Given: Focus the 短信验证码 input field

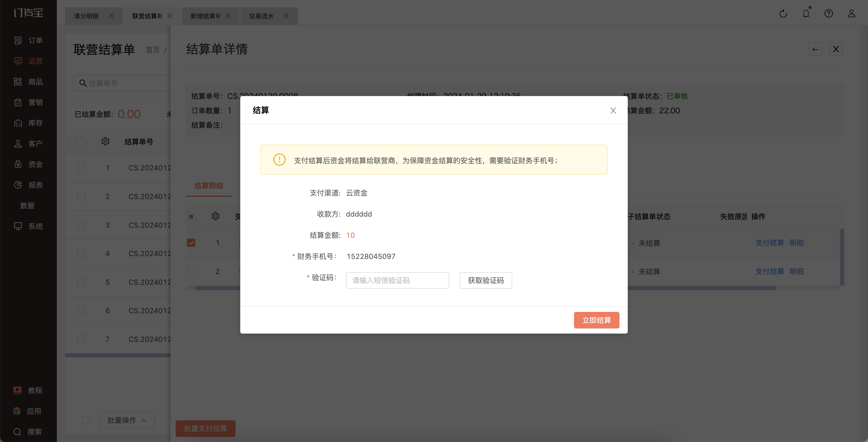Looking at the screenshot, I should tap(397, 280).
